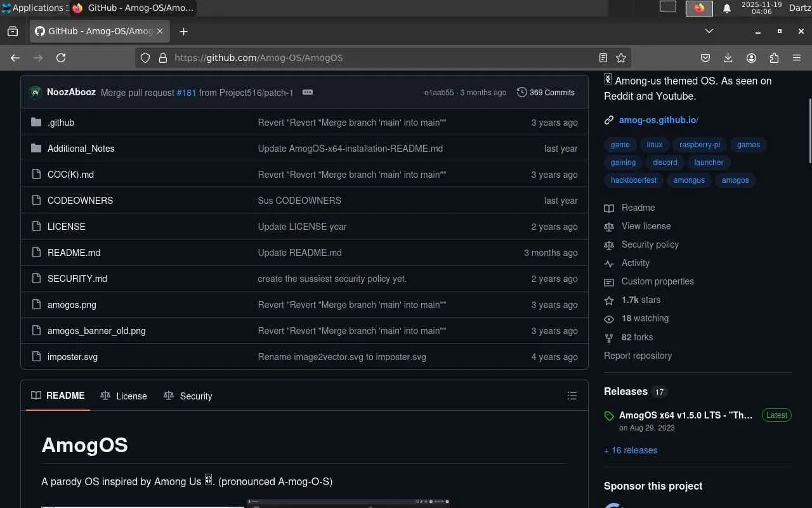812x508 pixels.
Task: Open the Pocket save icon
Action: [x=705, y=58]
